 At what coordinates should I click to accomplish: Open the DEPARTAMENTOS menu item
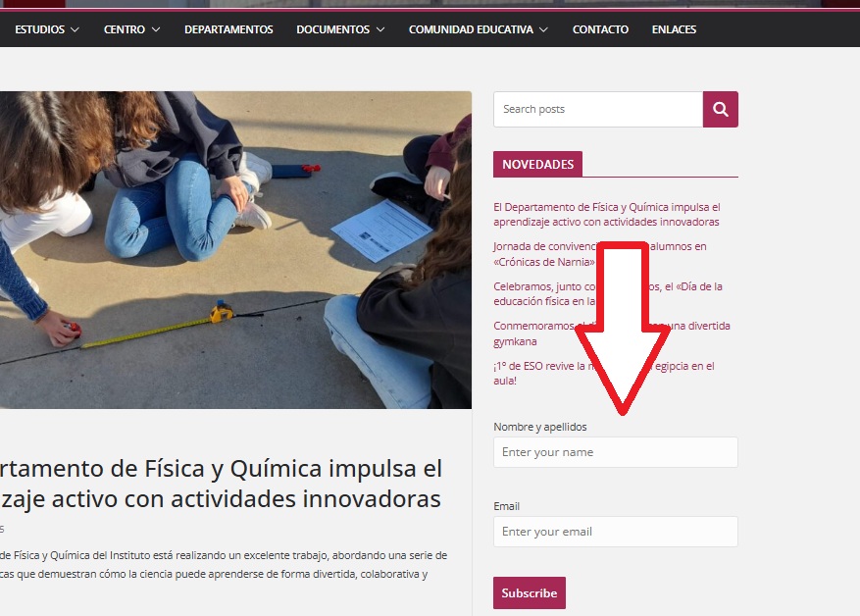[228, 29]
